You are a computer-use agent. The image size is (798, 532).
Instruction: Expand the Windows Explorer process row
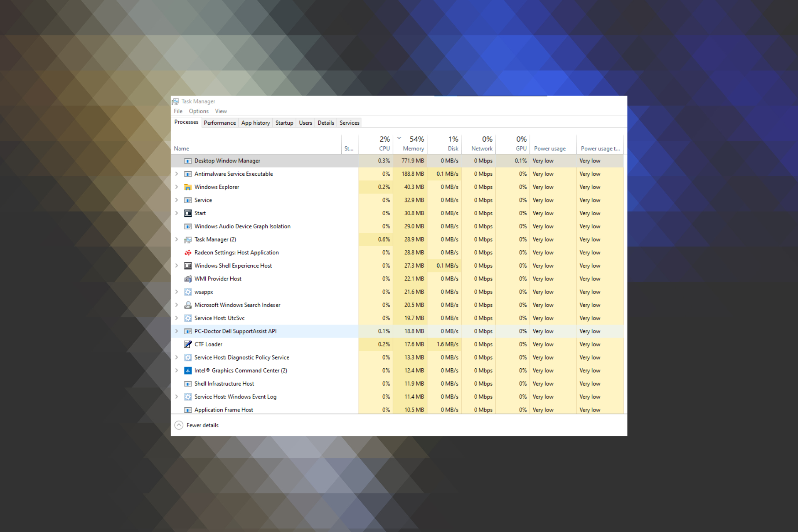pyautogui.click(x=176, y=187)
